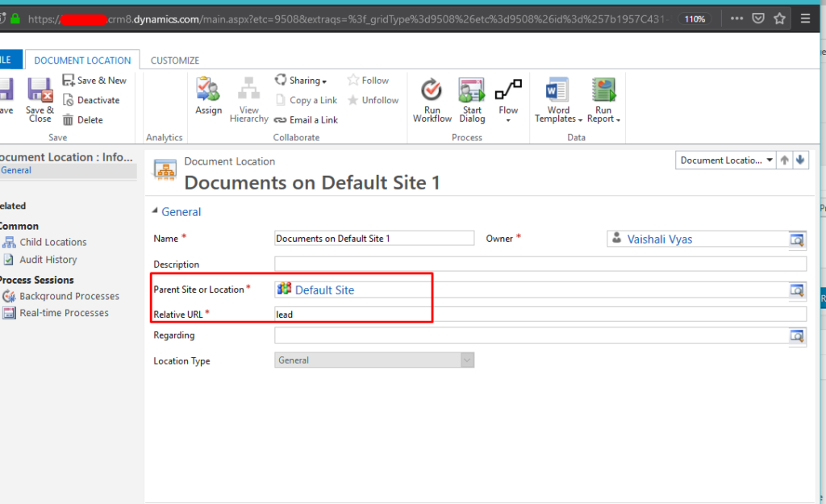Open Audit History in the sidebar
Image resolution: width=826 pixels, height=504 pixels.
(x=48, y=260)
